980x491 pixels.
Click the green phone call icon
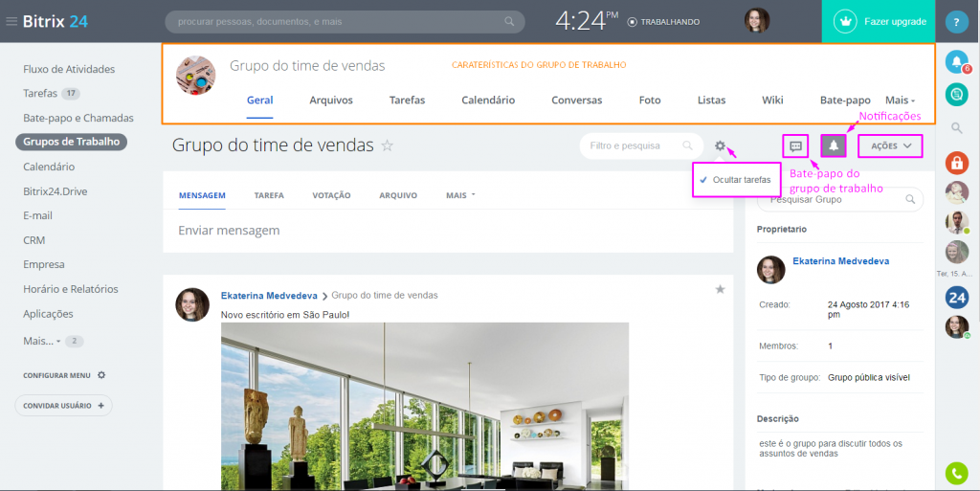[x=957, y=473]
